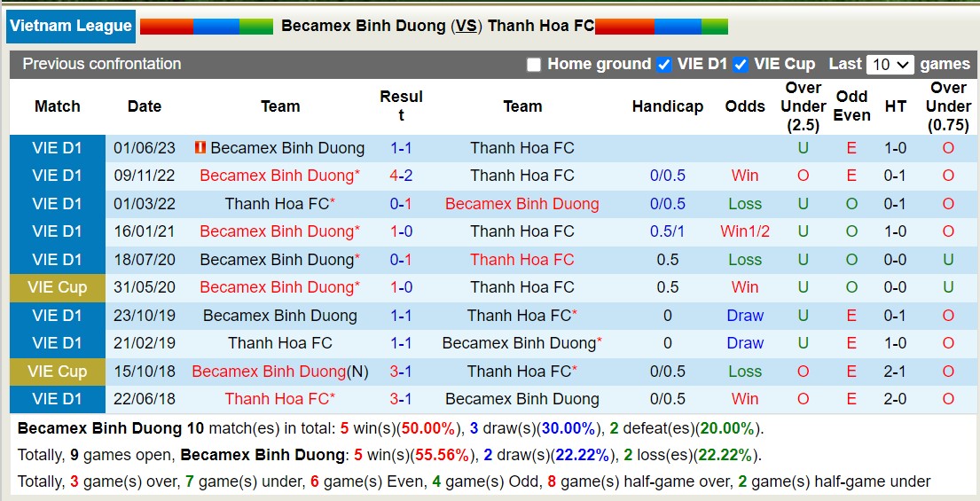This screenshot has width=980, height=501.
Task: Click Becamex Binh Duong in the header
Action: pos(364,27)
